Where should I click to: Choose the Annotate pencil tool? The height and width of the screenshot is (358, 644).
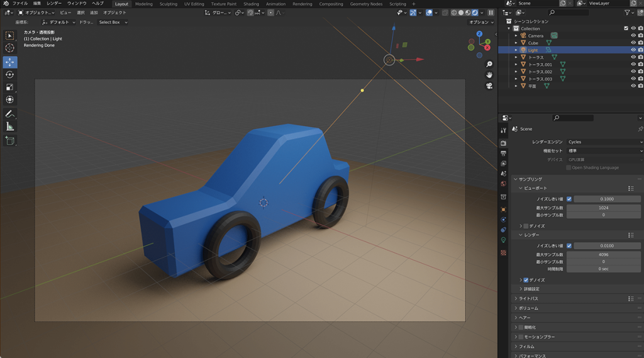(x=10, y=114)
